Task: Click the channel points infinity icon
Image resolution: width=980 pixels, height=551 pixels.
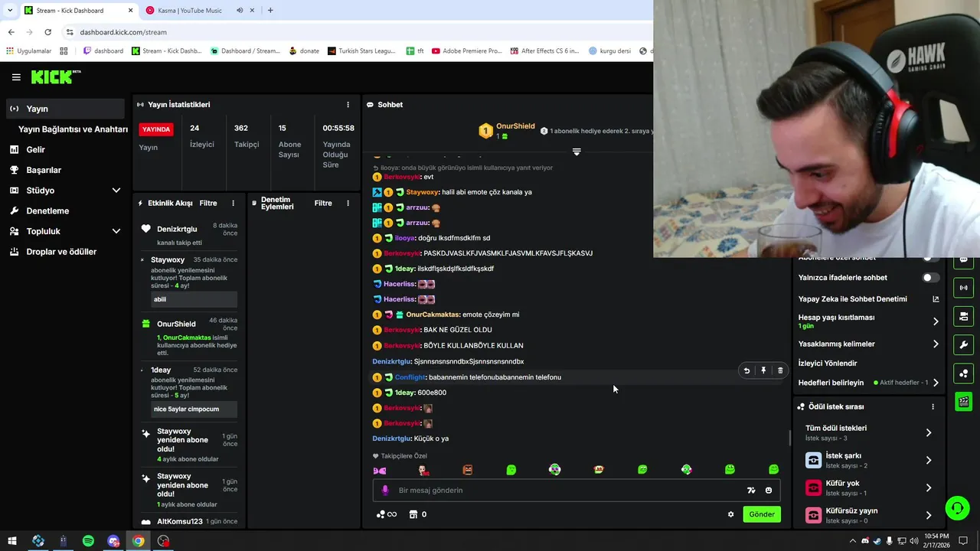Action: tap(386, 514)
